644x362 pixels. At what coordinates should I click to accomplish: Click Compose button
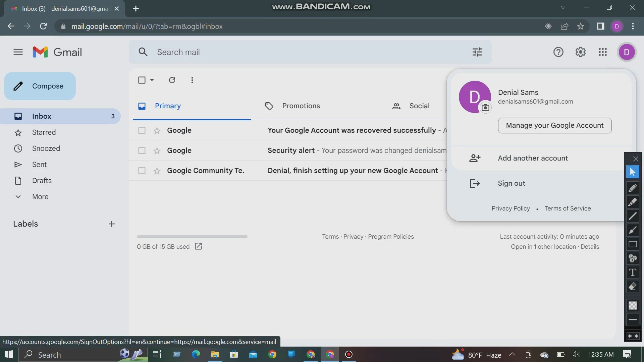click(x=40, y=86)
